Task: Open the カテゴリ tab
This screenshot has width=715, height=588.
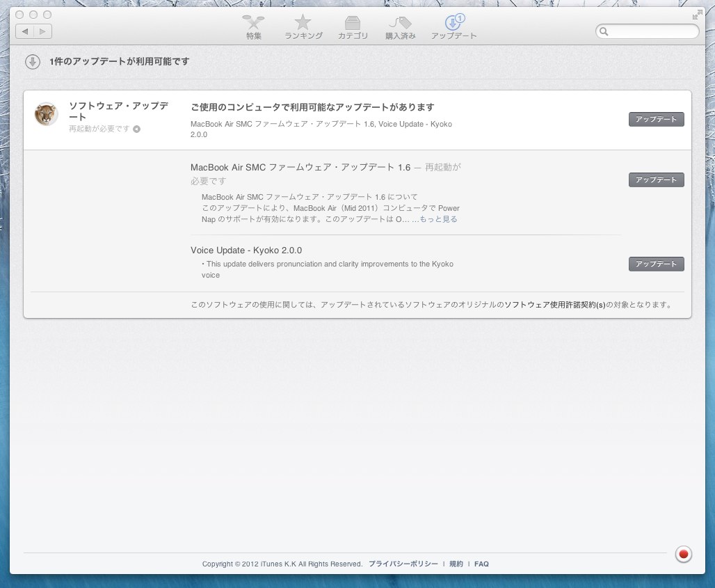Action: pyautogui.click(x=353, y=27)
